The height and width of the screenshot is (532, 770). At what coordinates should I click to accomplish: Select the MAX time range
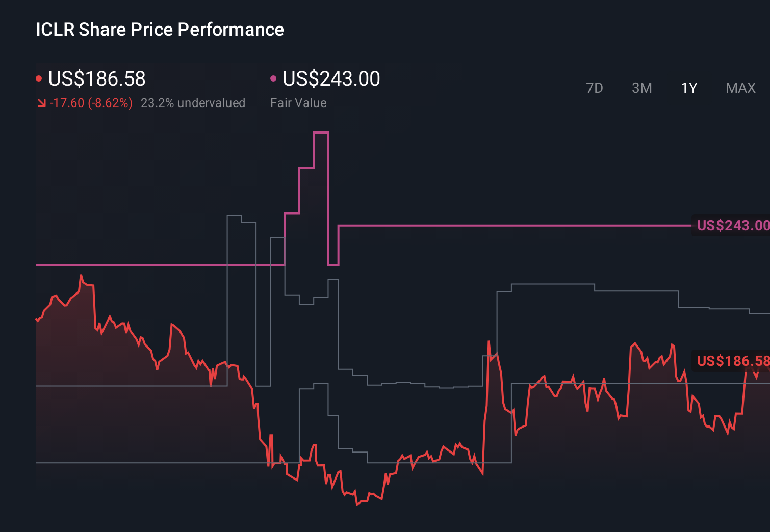740,88
